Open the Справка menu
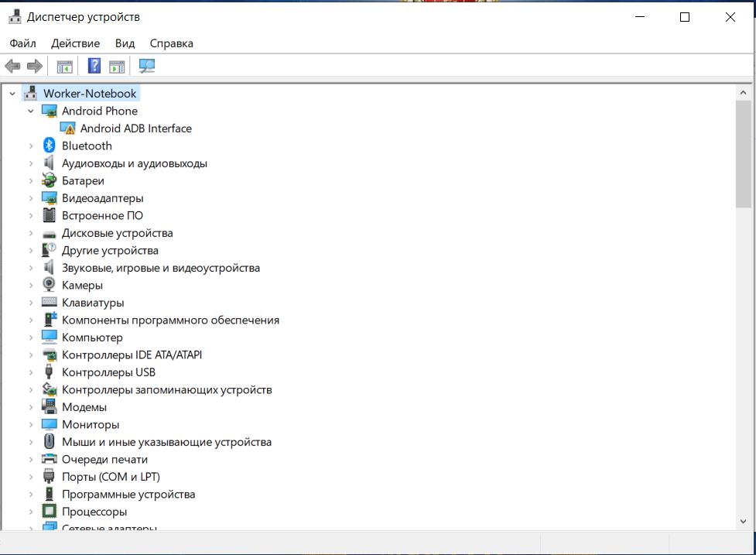 point(172,43)
